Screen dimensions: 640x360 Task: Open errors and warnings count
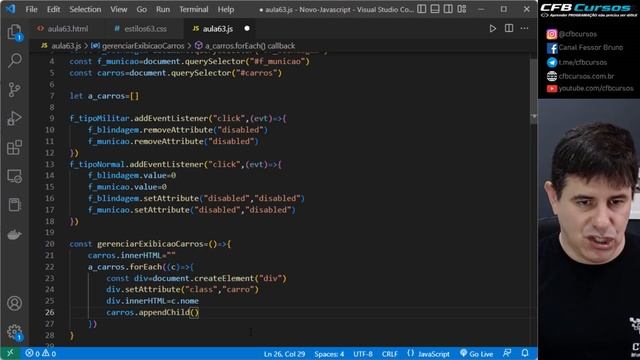40,353
